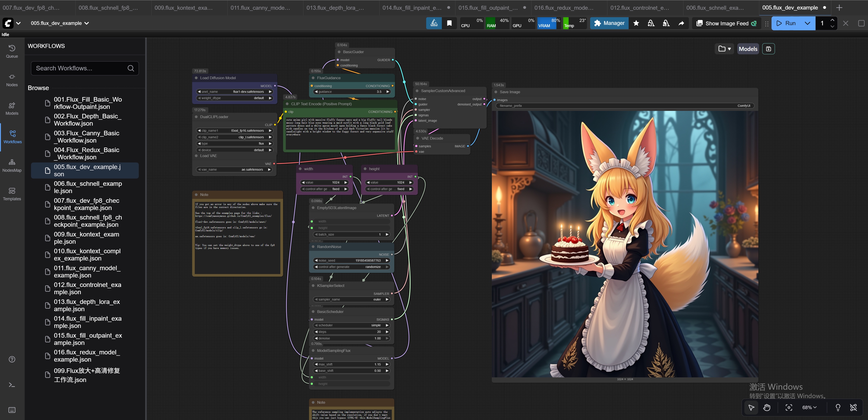Image resolution: width=868 pixels, height=420 pixels.
Task: Toggle the favorite star in top toolbar
Action: point(636,23)
